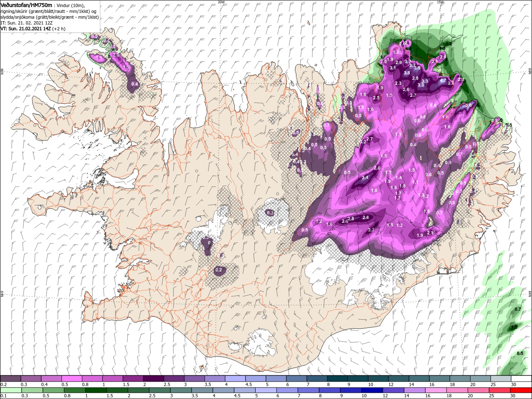
Task: Click the 20W longitude label
Action: point(221,2)
